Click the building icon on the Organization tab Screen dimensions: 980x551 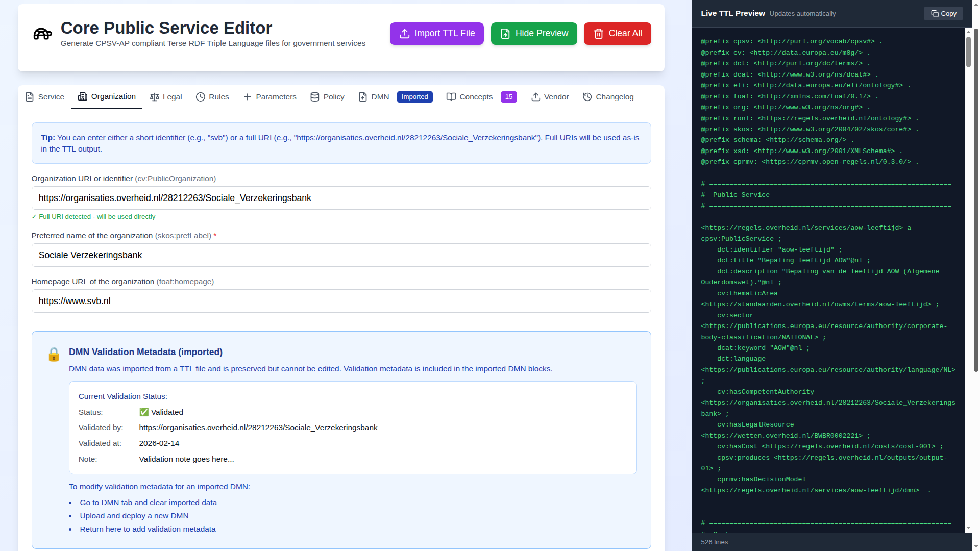[x=82, y=97]
